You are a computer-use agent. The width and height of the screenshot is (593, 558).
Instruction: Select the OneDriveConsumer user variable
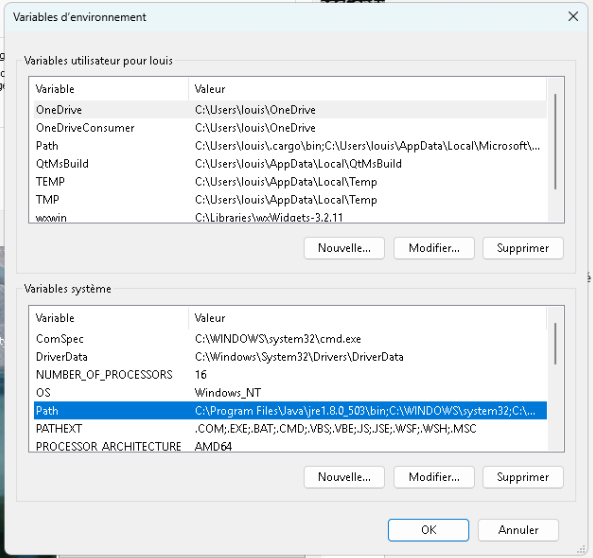pos(290,128)
